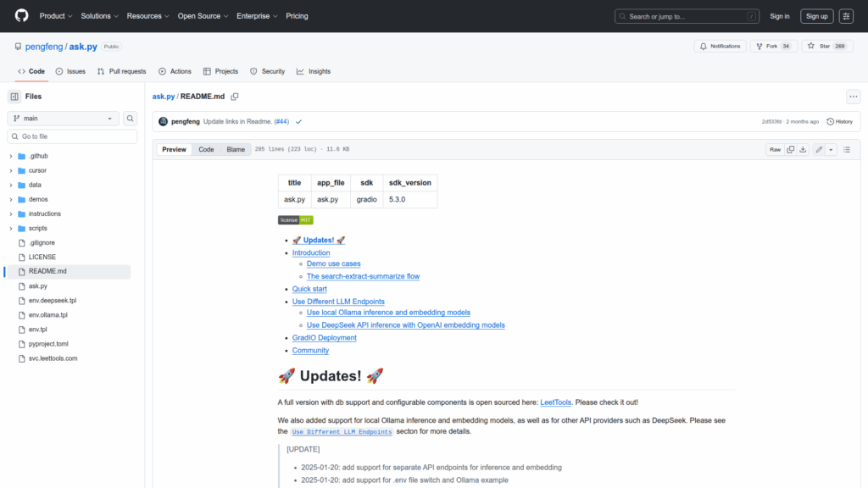Screen dimensions: 868x488
Task: Open the Open Source dropdown menu
Action: pyautogui.click(x=203, y=16)
